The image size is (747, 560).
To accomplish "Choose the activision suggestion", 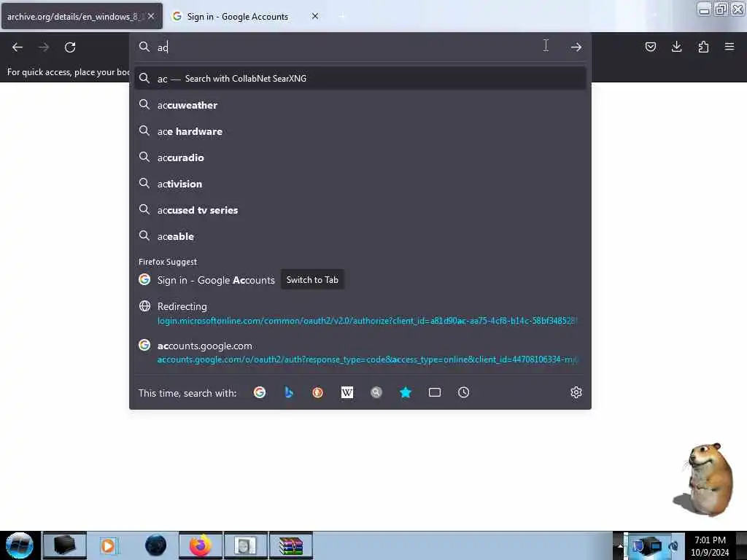I will pos(360,184).
